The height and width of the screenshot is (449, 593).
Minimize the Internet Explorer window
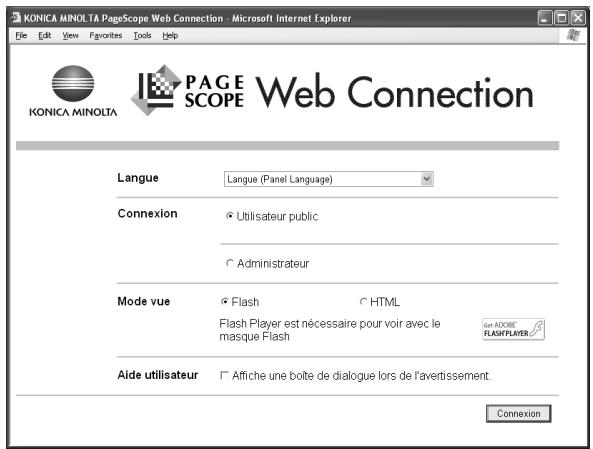click(x=545, y=18)
